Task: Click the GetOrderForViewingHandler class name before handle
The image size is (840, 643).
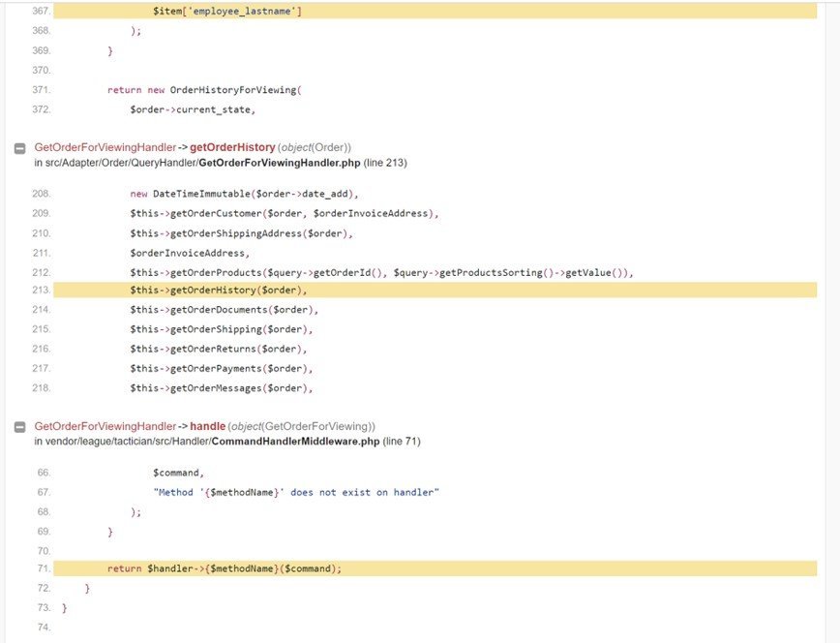Action: [105, 426]
